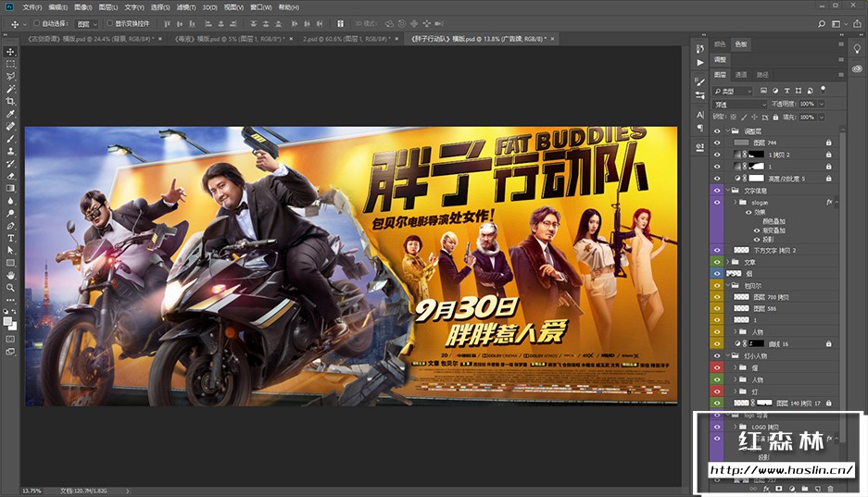Select the Brush tool
The height and width of the screenshot is (497, 868).
pos(10,139)
